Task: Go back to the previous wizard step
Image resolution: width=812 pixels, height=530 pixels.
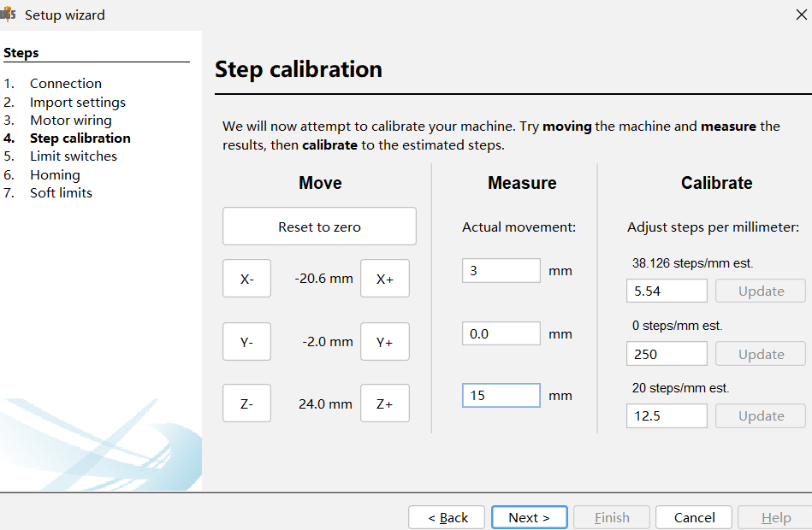Action: tap(447, 517)
